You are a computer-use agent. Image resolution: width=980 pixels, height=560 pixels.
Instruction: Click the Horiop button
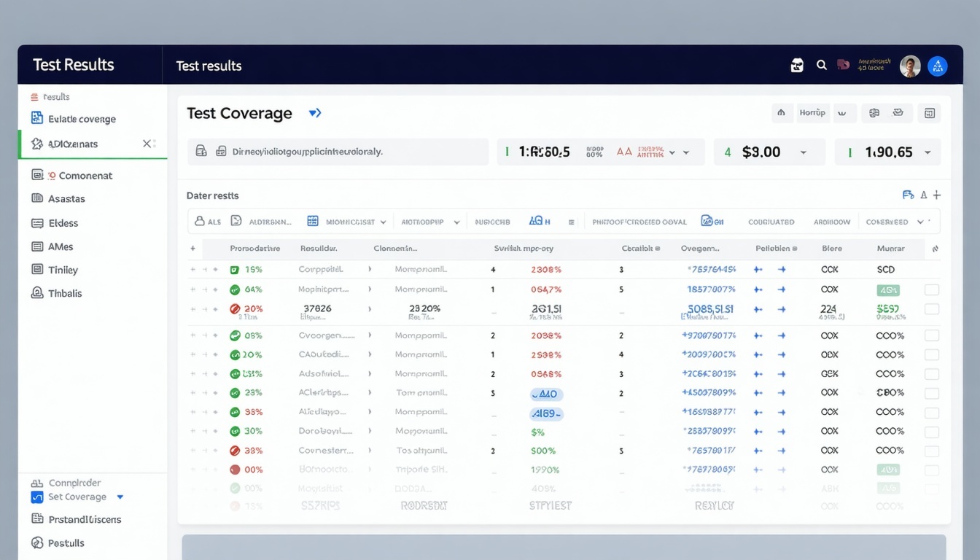(x=812, y=113)
